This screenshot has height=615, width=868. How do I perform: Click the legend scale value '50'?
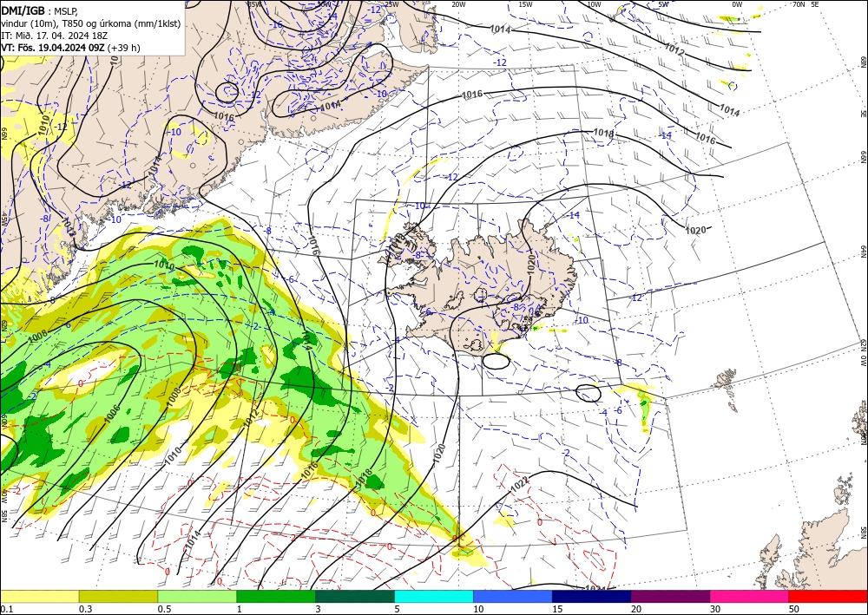(x=794, y=609)
